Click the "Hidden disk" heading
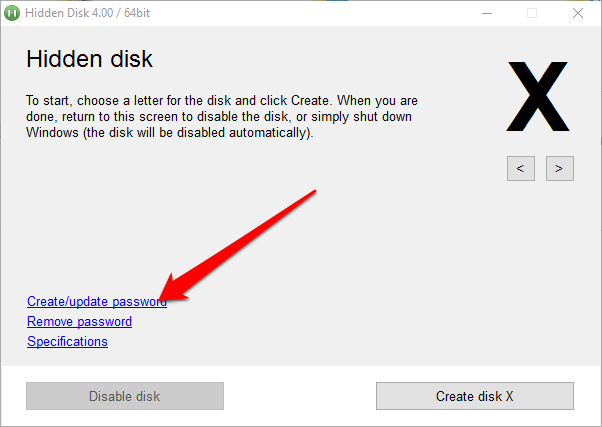 point(89,59)
